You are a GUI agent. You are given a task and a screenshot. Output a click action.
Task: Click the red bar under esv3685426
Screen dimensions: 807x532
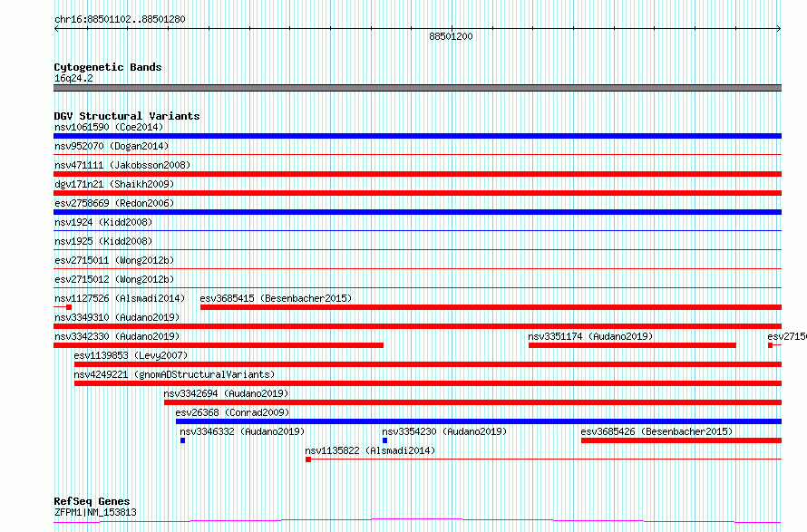click(682, 440)
